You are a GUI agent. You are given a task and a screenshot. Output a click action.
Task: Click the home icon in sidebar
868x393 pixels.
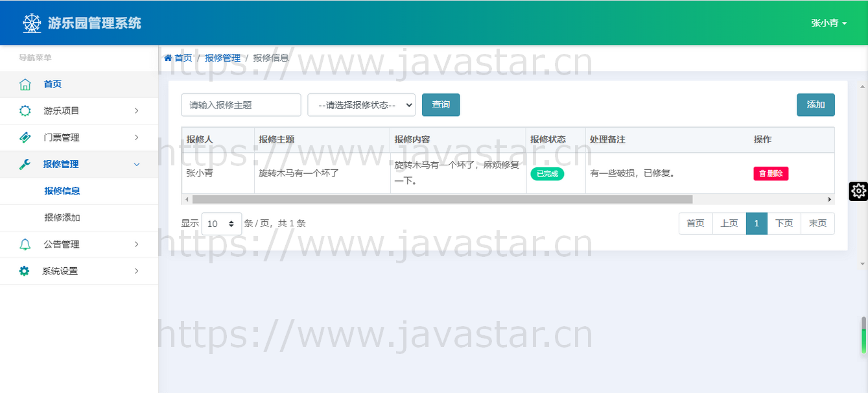click(x=25, y=84)
